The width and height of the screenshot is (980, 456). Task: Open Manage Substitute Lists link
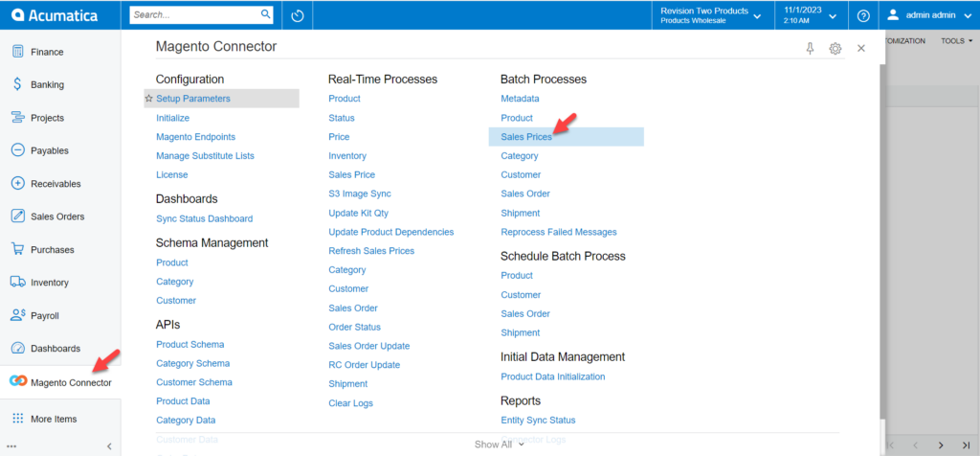click(205, 156)
